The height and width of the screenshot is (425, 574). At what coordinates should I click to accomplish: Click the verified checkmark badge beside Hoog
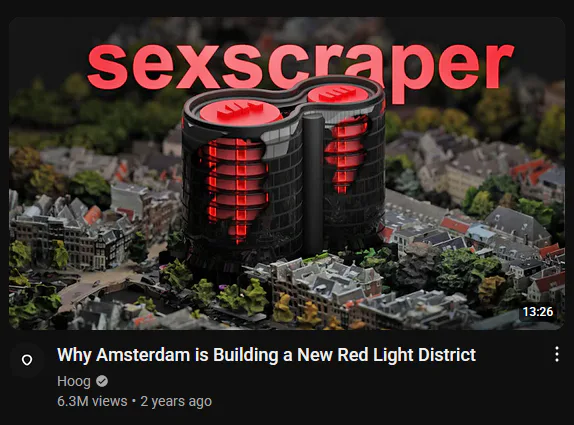102,381
